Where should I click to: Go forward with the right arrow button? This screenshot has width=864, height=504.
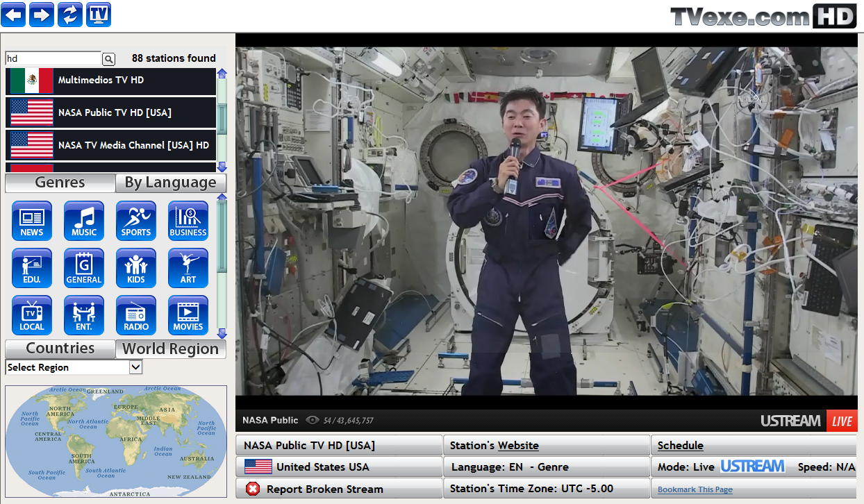[x=42, y=15]
